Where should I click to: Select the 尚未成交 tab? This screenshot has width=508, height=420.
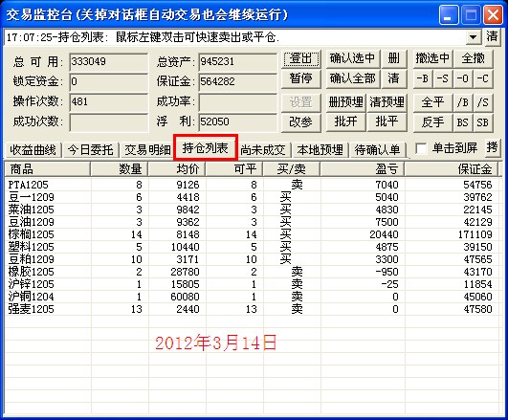click(263, 150)
